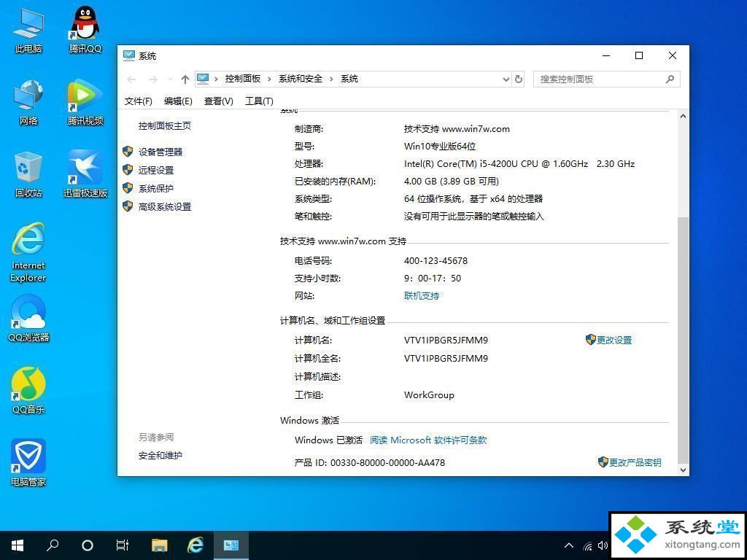Image resolution: width=747 pixels, height=560 pixels.
Task: Click scrollbar down arrow in System window
Action: coord(683,470)
